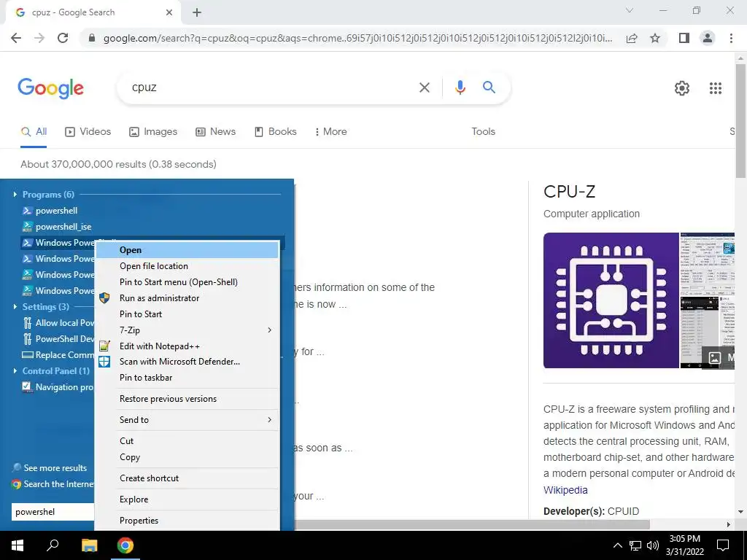
Task: Open the Chrome profile avatar
Action: (708, 38)
